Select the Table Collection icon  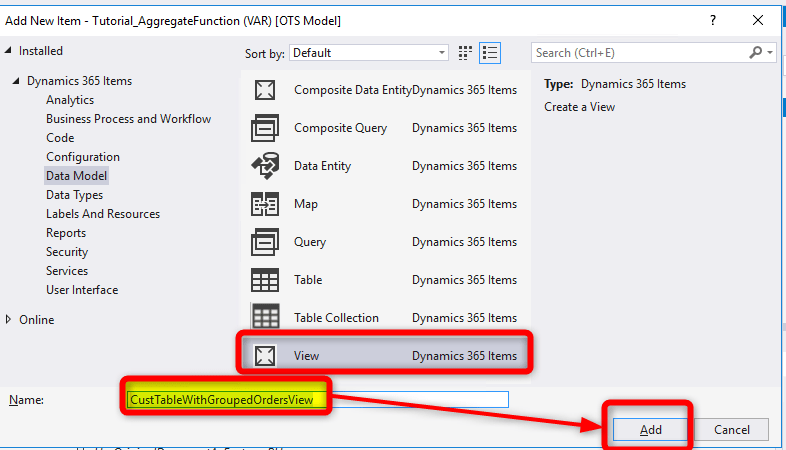[265, 318]
